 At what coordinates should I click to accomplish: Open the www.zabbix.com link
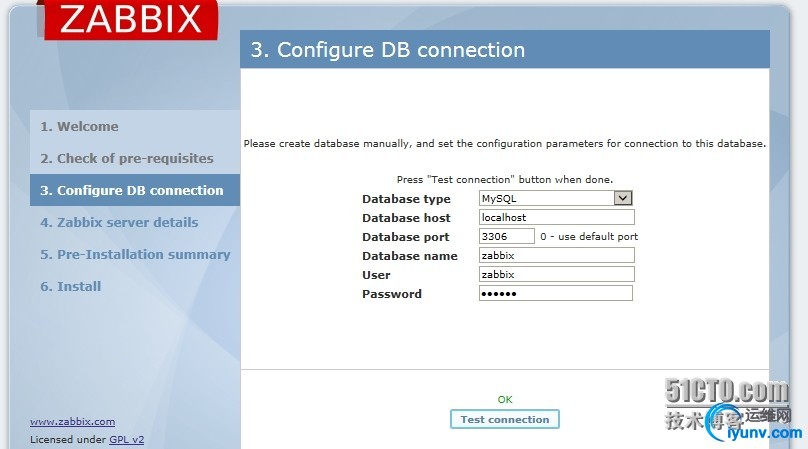pyautogui.click(x=72, y=422)
